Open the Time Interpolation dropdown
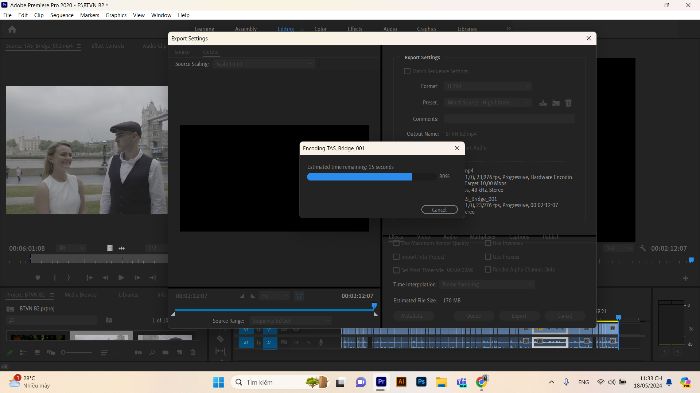 487,284
